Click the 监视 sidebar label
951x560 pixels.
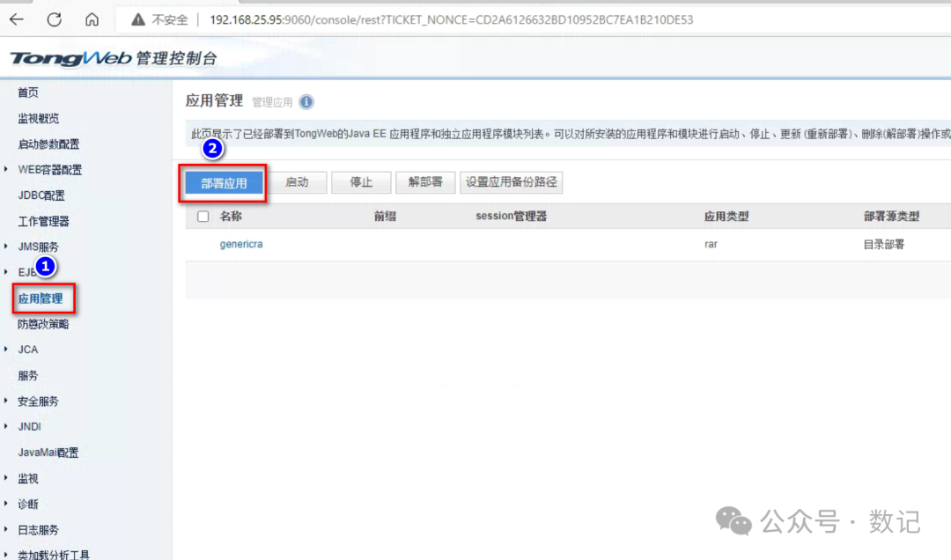click(28, 479)
